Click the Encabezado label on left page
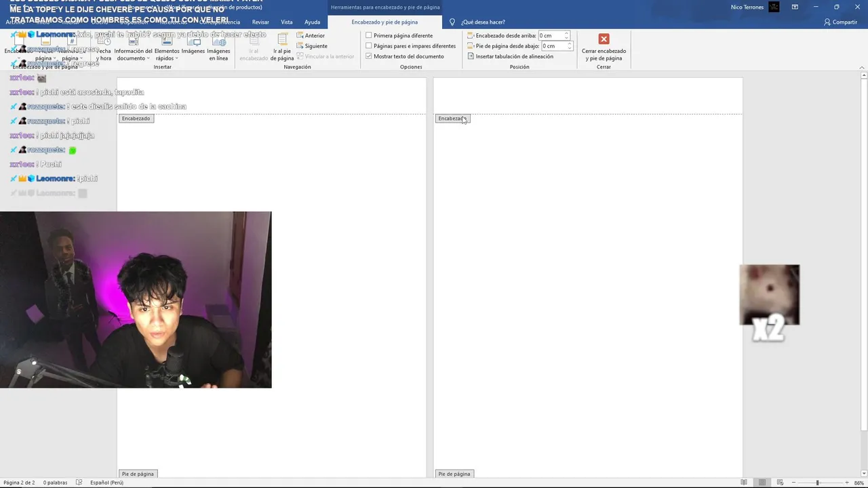 136,119
